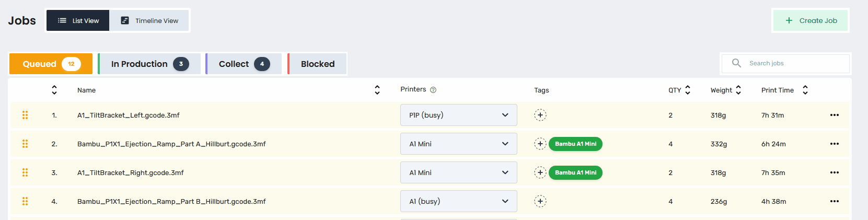
Task: Select job name A1_TiltBracket_Left.gcode.3mf
Action: pyautogui.click(x=128, y=115)
